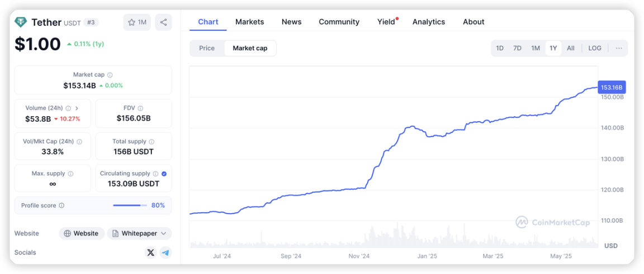Expand the Whitepaper dropdown

[x=140, y=233]
